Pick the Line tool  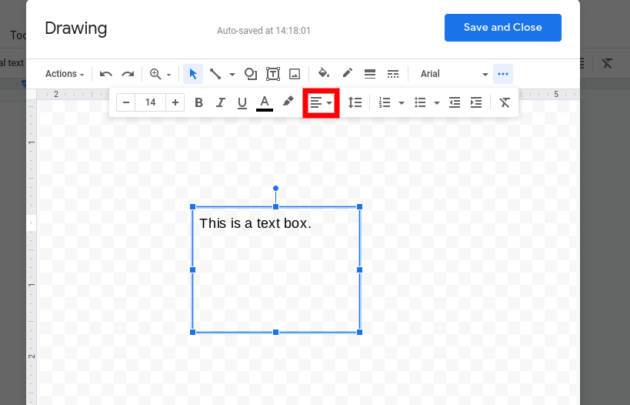pos(215,74)
